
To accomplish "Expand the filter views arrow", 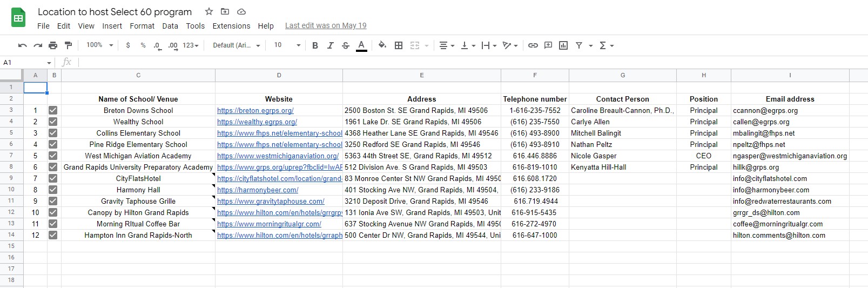I will tap(590, 45).
